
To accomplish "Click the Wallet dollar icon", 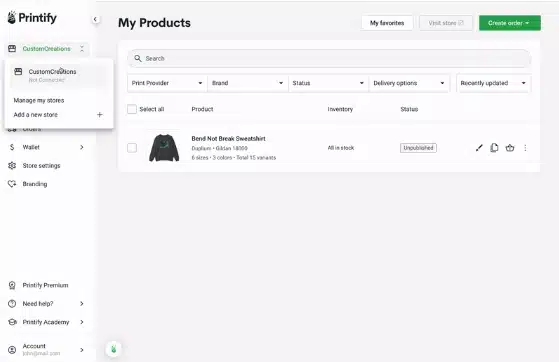I will pyautogui.click(x=12, y=147).
